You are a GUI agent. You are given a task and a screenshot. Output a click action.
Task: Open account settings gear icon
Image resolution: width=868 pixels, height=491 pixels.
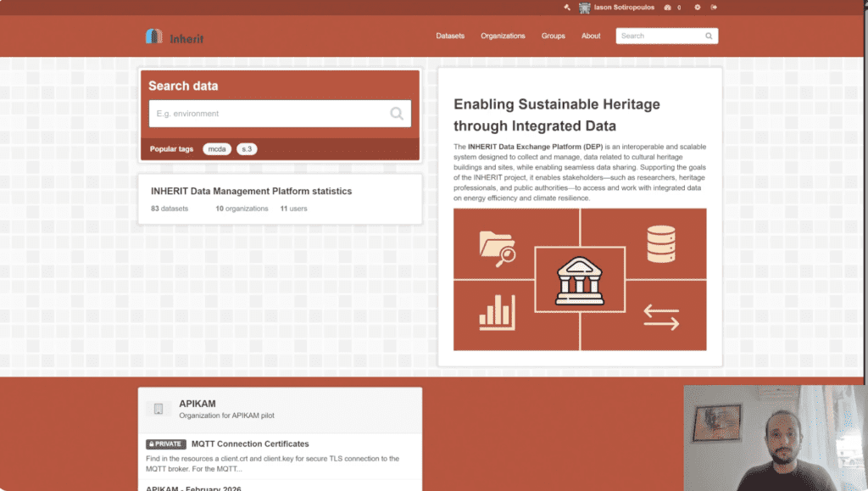[698, 7]
